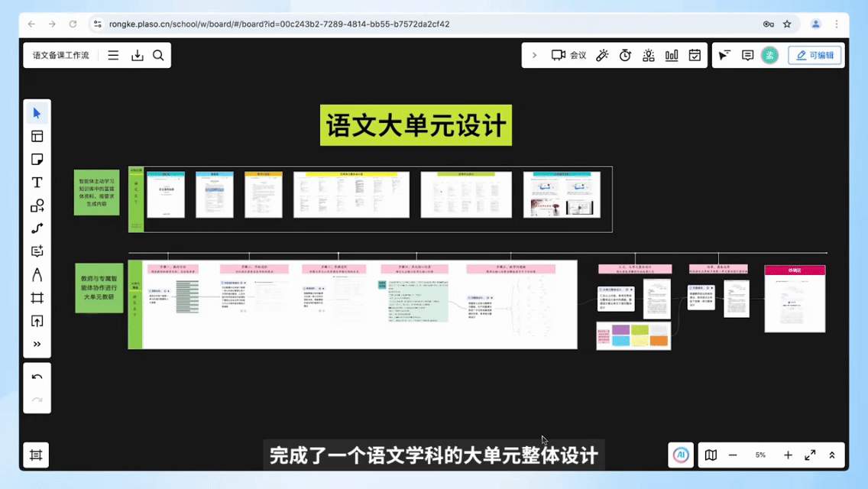Zoom out with the minus button

(x=733, y=455)
